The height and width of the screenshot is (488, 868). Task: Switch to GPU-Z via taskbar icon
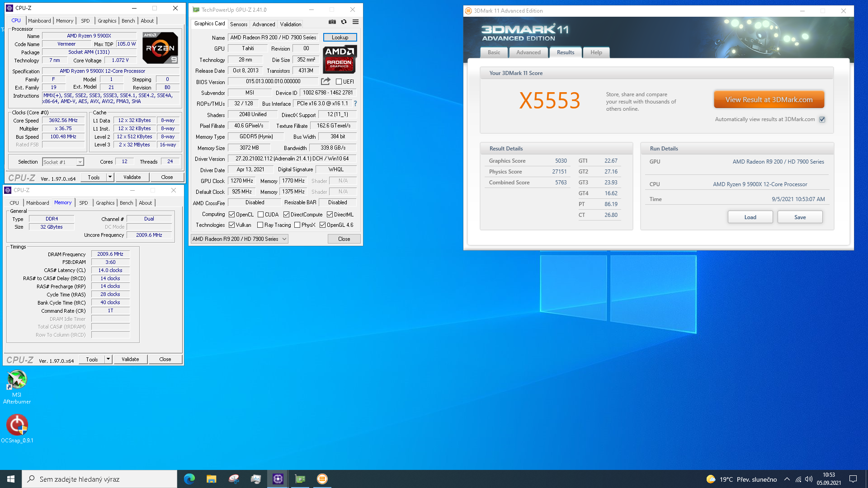coord(300,479)
